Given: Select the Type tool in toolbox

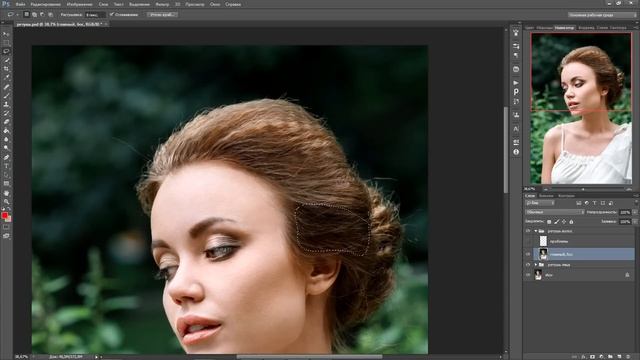Looking at the screenshot, I should (x=6, y=166).
